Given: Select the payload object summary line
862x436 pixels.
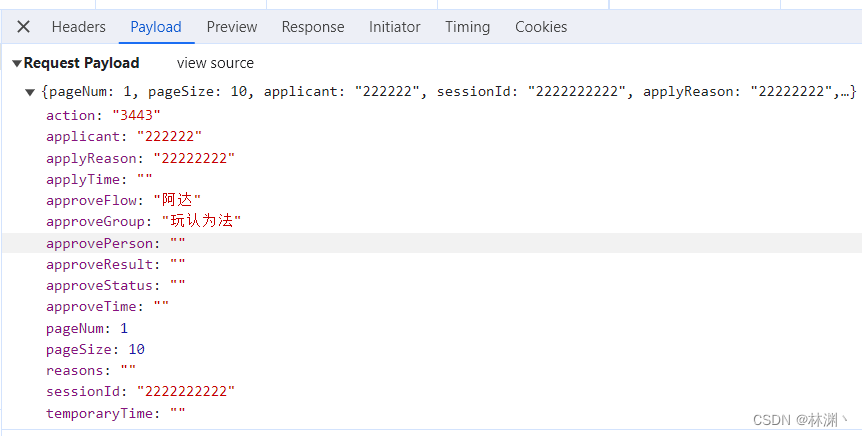Looking at the screenshot, I should point(449,91).
